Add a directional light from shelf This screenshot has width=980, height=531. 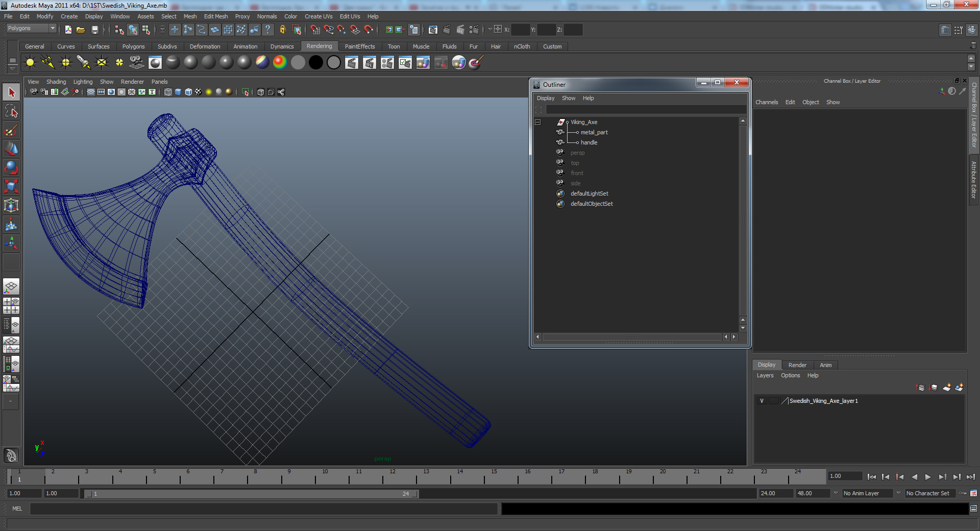[x=48, y=62]
